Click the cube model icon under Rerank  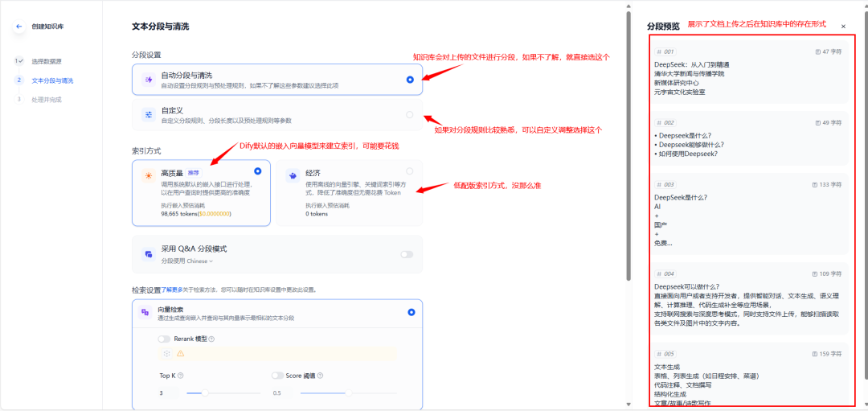click(x=166, y=353)
